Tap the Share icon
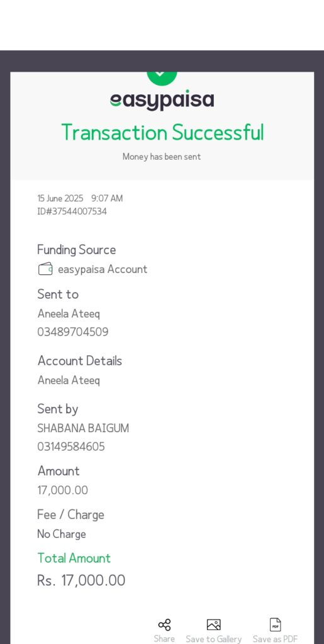Viewport: 324px width, 644px height. [164, 625]
